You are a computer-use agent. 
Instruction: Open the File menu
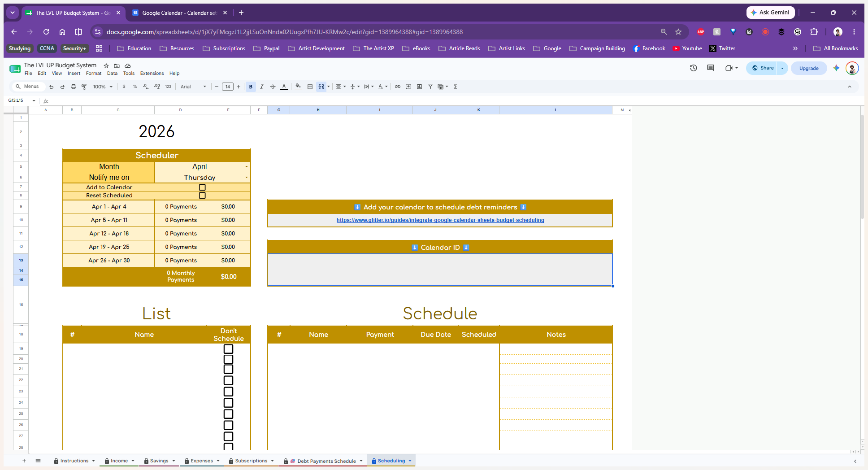(28, 73)
